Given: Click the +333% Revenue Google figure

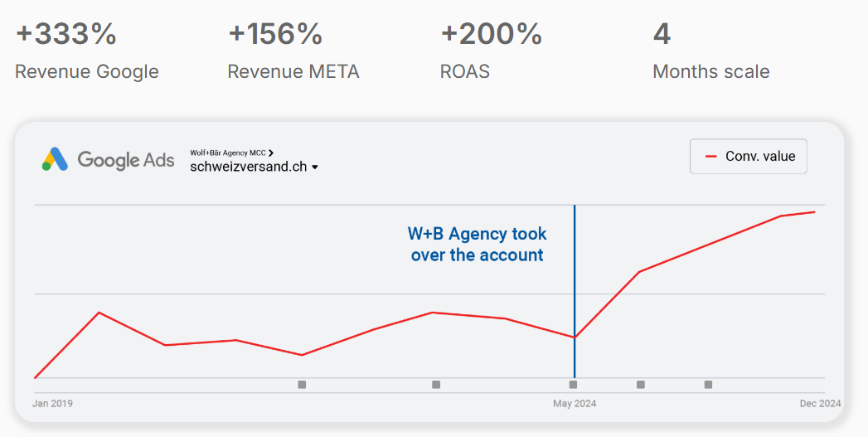Looking at the screenshot, I should [66, 34].
